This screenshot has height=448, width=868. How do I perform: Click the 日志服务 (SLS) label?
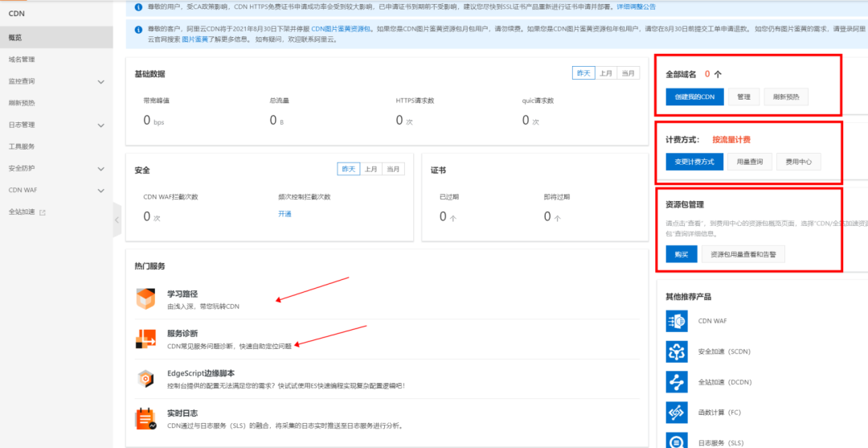click(721, 443)
